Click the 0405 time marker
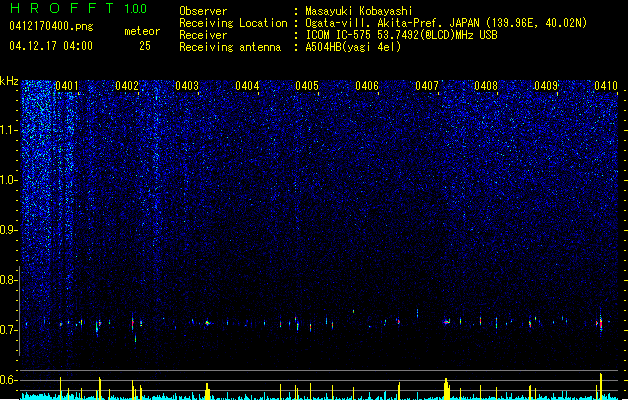 (307, 86)
